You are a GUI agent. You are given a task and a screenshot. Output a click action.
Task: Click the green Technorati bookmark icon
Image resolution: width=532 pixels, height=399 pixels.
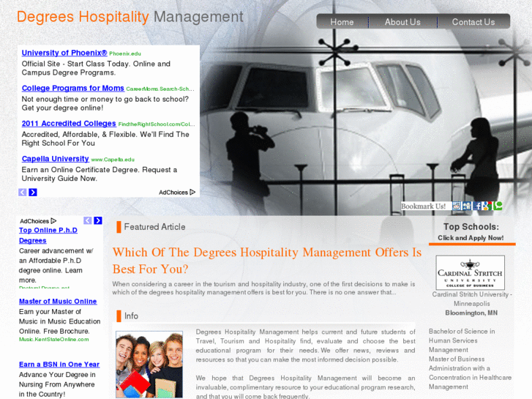pyautogui.click(x=498, y=206)
